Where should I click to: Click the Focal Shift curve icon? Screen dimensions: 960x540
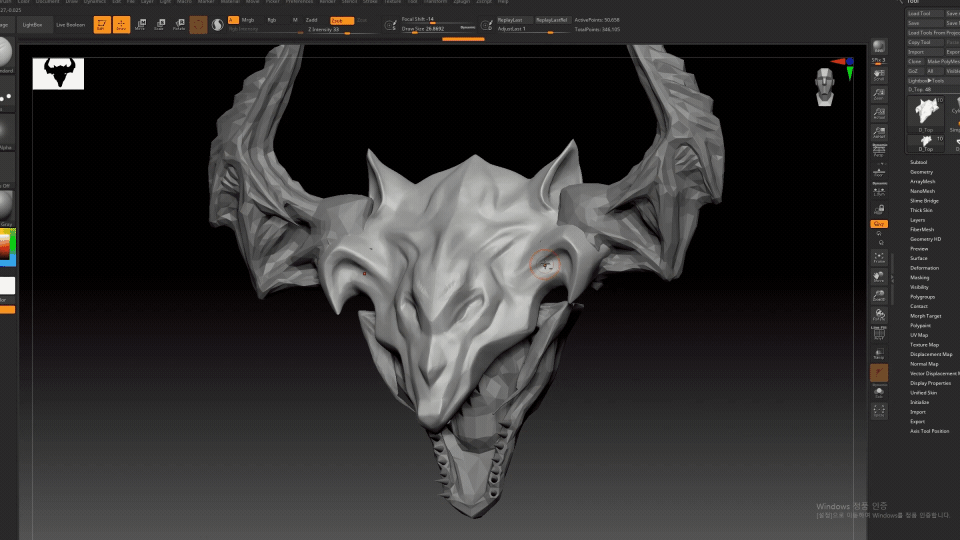pyautogui.click(x=390, y=25)
